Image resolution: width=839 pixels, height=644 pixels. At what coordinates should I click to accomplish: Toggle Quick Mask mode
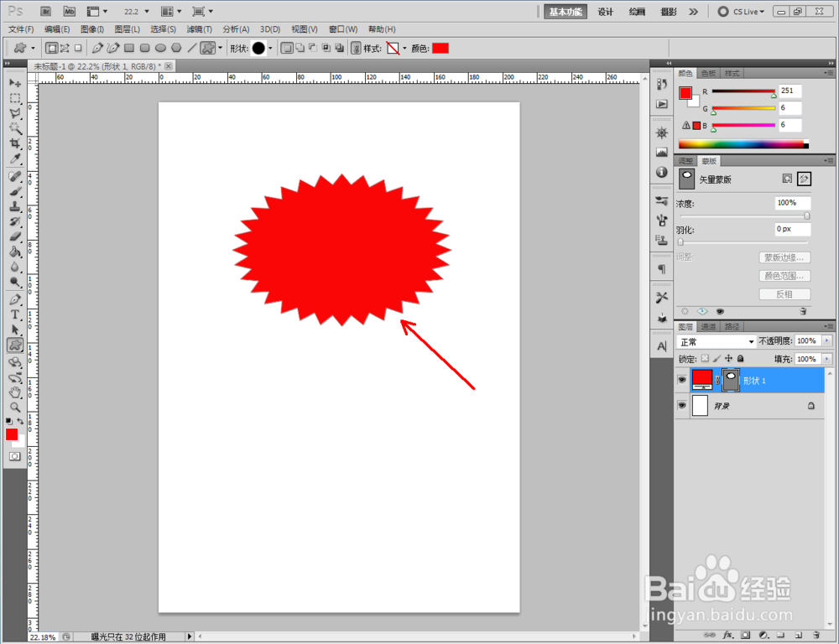pos(14,456)
